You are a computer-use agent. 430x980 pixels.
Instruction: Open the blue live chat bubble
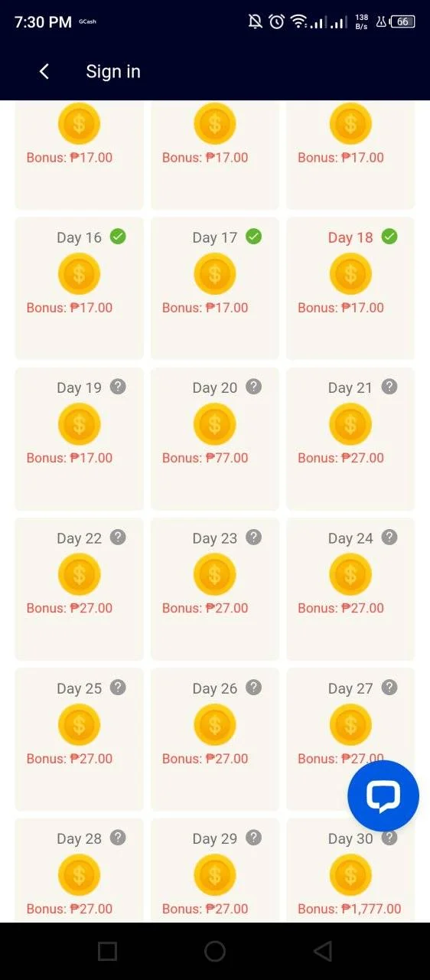pyautogui.click(x=383, y=796)
